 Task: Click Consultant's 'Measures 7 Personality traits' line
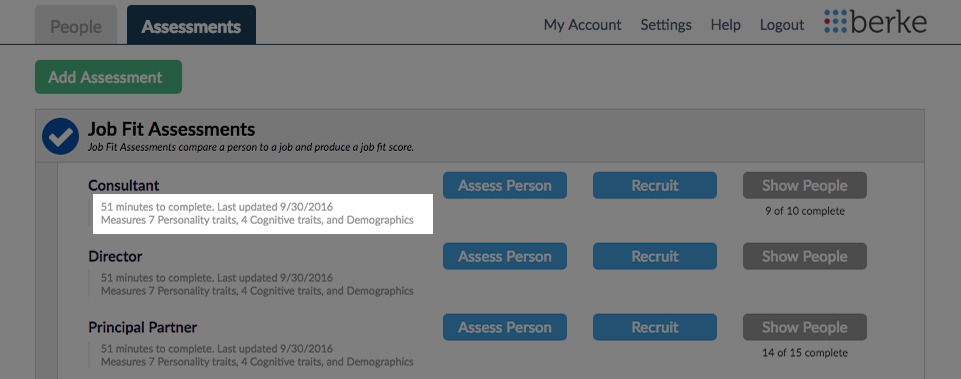pos(257,220)
